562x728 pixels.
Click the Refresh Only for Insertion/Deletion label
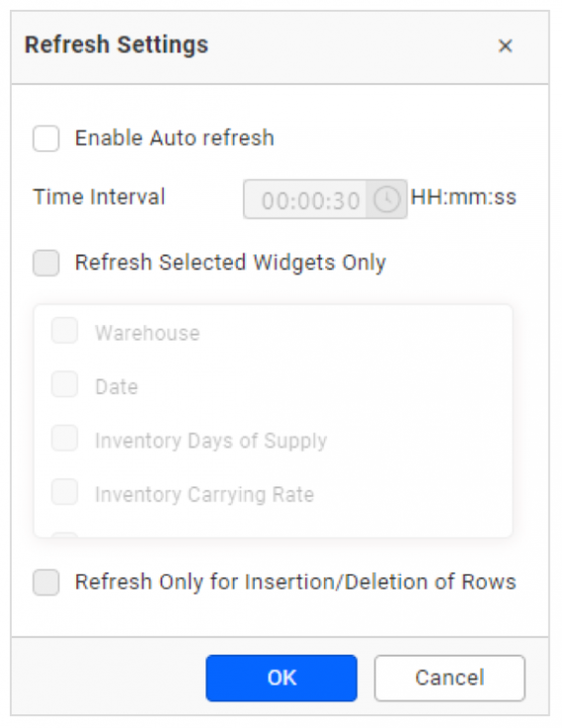[x=295, y=582]
